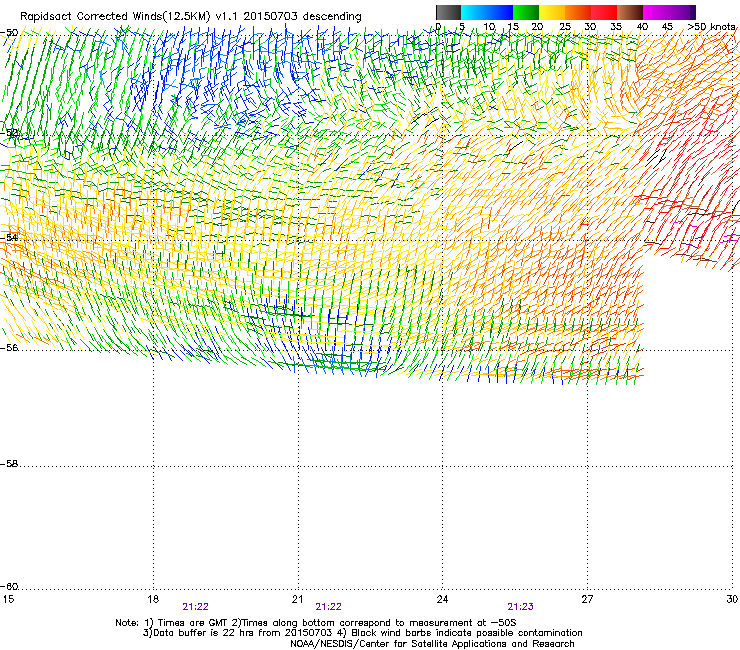Click the "10" label under the color scale
The image size is (740, 650).
489,27
